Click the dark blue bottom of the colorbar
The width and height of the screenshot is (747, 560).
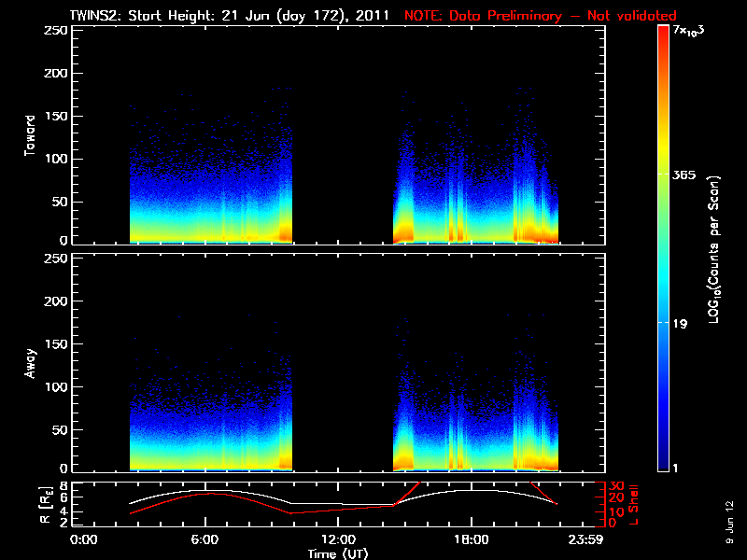point(663,467)
